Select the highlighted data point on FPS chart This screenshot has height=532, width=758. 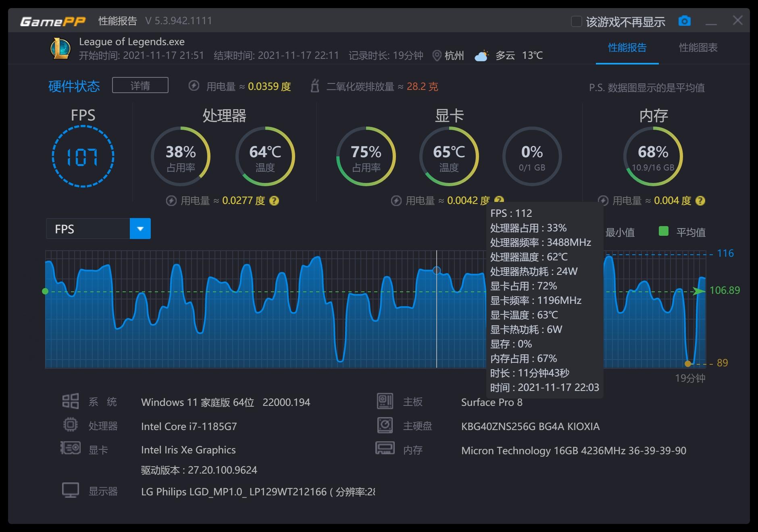tap(437, 271)
